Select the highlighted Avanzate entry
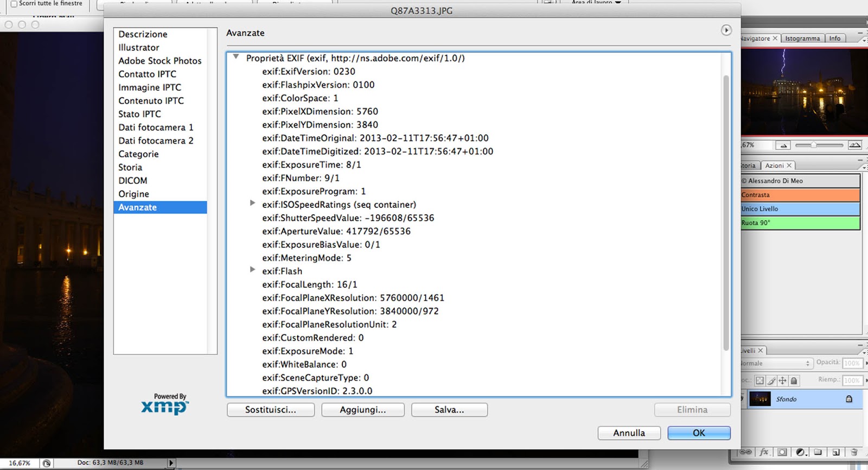Image resolution: width=868 pixels, height=470 pixels. tap(160, 207)
